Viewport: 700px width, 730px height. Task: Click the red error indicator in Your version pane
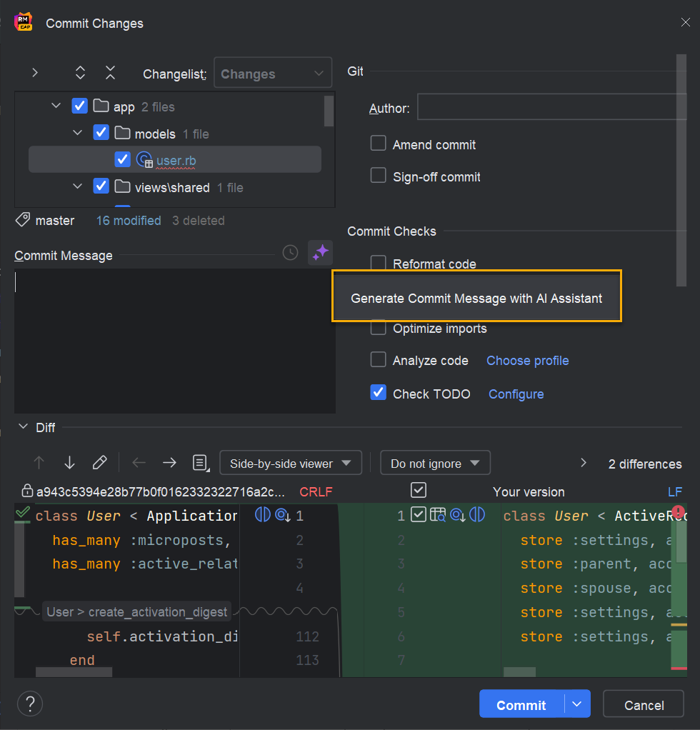pos(678,512)
